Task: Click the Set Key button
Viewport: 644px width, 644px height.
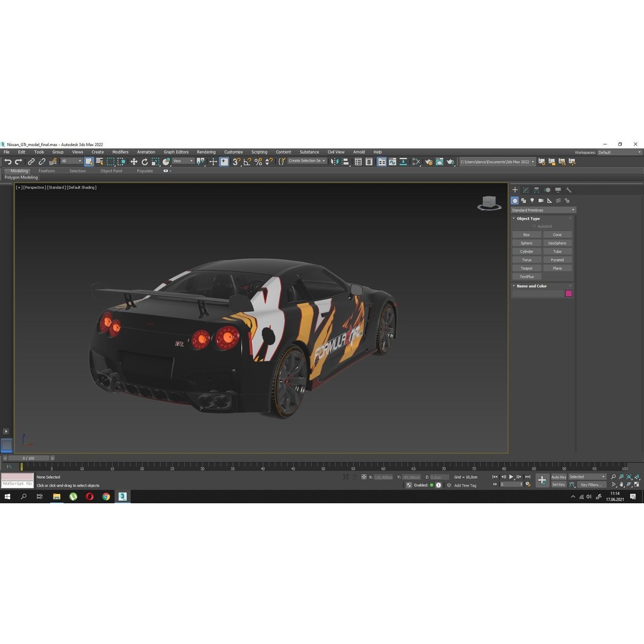Action: 559,485
